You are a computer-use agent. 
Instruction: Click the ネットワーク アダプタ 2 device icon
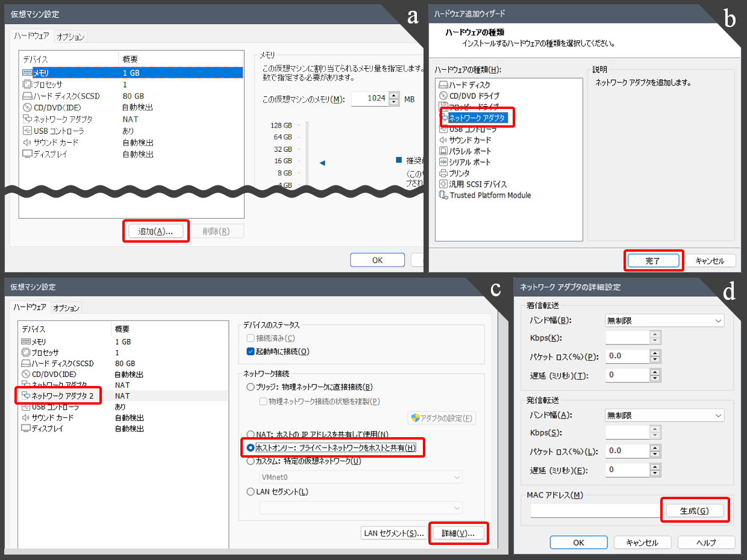(x=26, y=396)
